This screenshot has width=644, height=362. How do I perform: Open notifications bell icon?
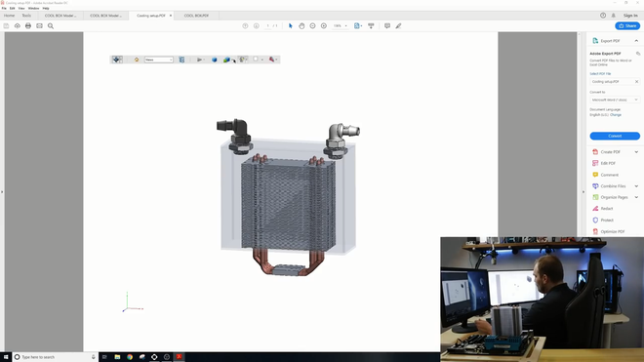pos(613,16)
